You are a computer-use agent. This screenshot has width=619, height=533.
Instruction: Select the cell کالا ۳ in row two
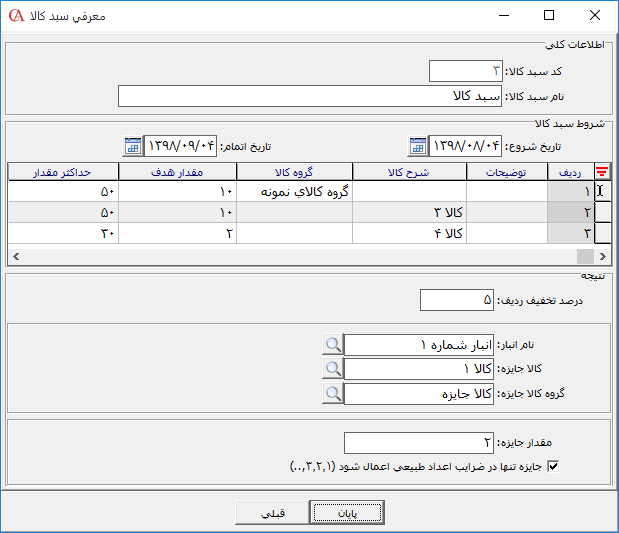tap(409, 212)
